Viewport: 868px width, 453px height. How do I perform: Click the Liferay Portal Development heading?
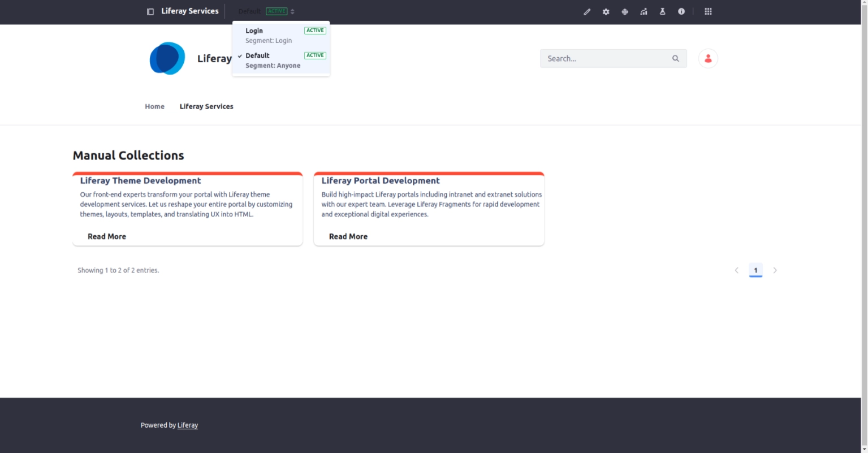pos(381,180)
